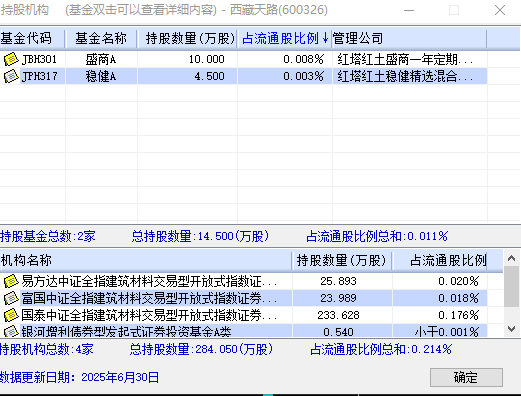The width and height of the screenshot is (521, 396).
Task: Select fund code JBH301
Action: (39, 59)
